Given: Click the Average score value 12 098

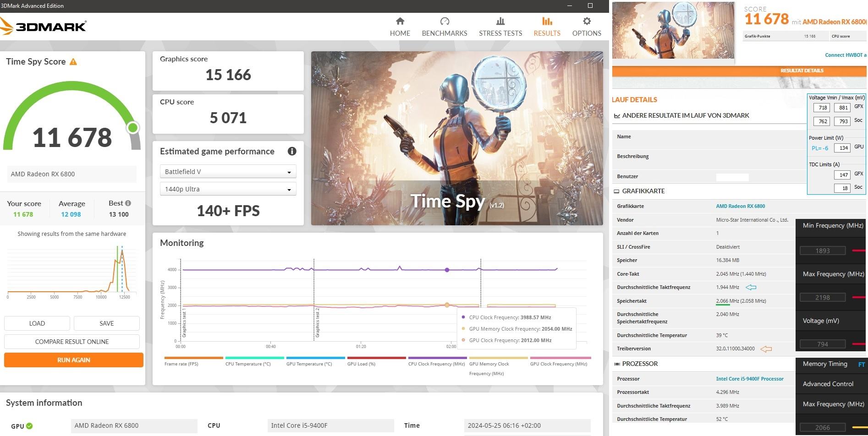Looking at the screenshot, I should pyautogui.click(x=71, y=214).
